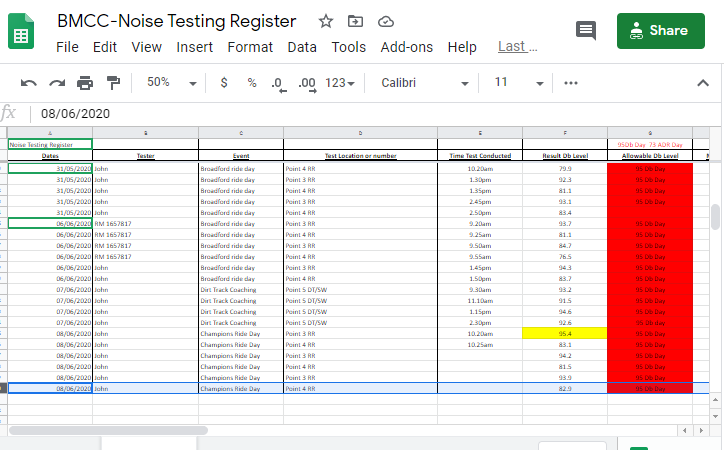724x450 pixels.
Task: Open the Tools menu
Action: click(x=349, y=47)
